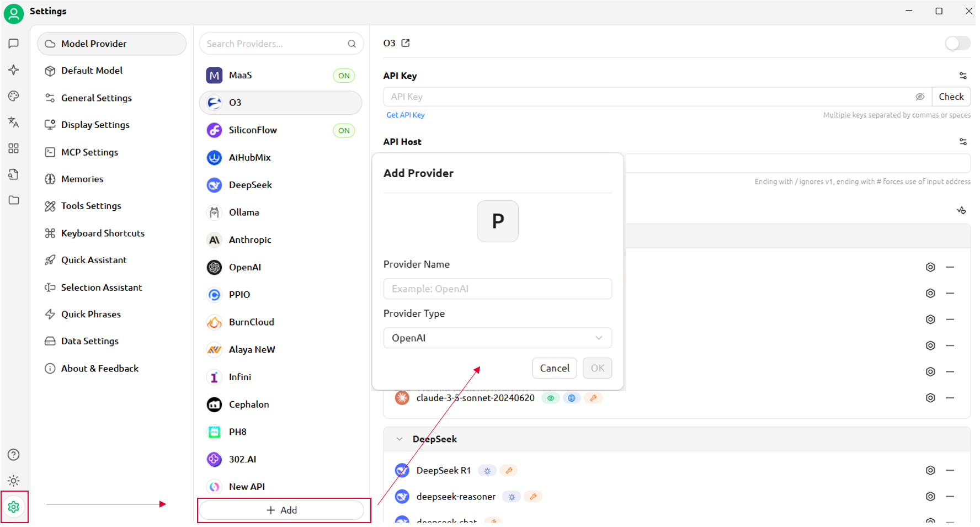Open the agents sparkle sidebar icon
980x527 pixels.
14,70
